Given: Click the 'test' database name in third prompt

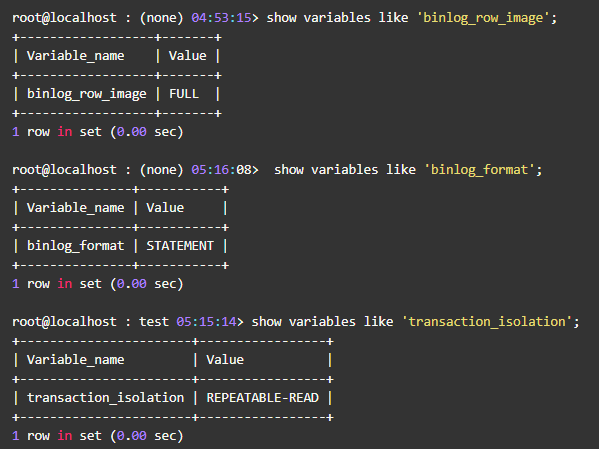Looking at the screenshot, I should tap(154, 322).
